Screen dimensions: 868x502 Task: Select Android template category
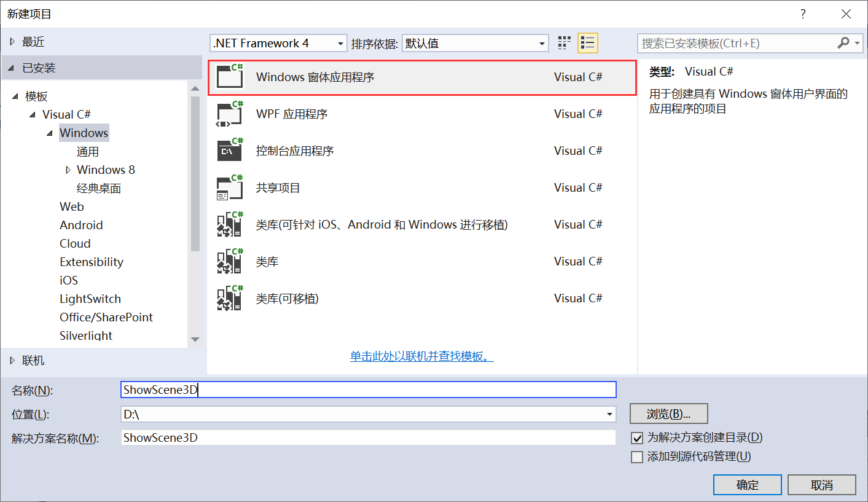pyautogui.click(x=81, y=225)
